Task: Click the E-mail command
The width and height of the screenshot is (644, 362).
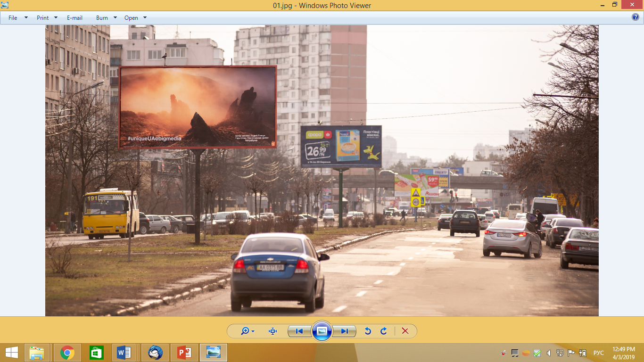Action: tap(74, 18)
